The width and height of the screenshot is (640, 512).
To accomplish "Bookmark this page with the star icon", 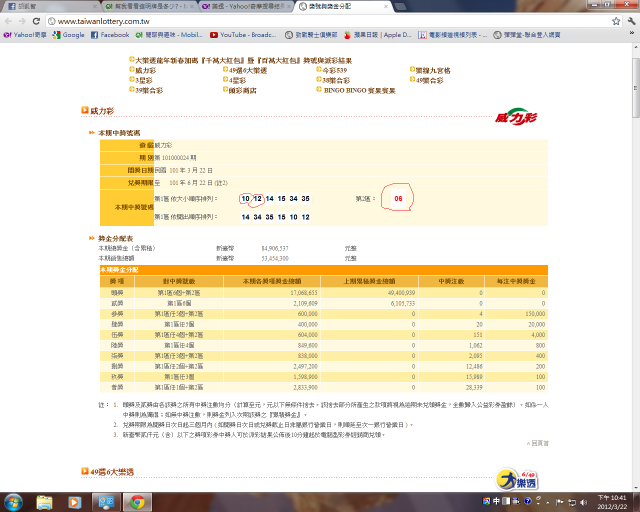I will 616,21.
